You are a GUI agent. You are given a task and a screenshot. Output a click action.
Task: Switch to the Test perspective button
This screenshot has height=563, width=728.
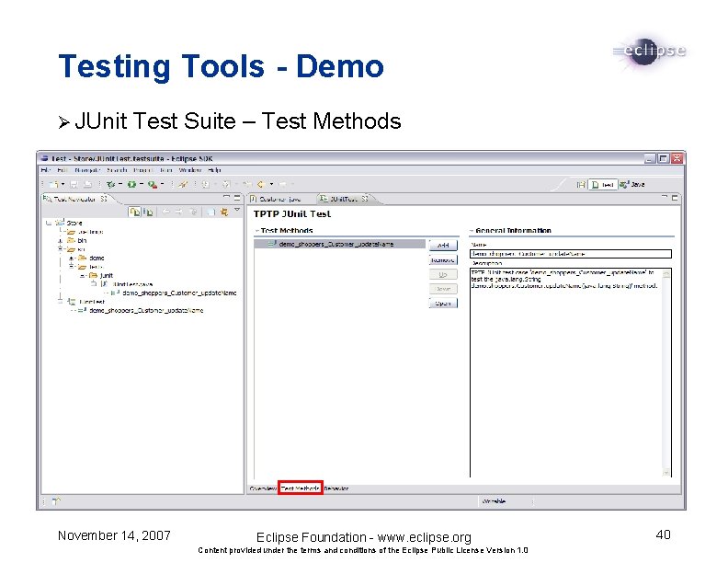[x=603, y=184]
